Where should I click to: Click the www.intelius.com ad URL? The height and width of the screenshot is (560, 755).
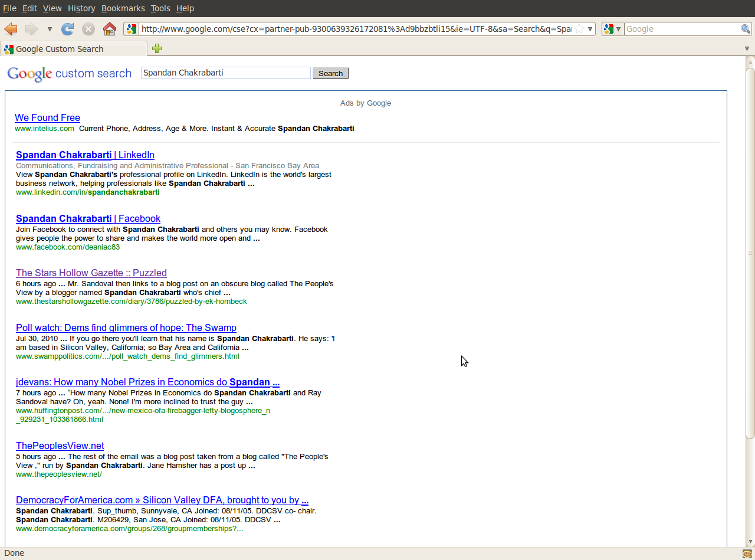[x=44, y=129]
